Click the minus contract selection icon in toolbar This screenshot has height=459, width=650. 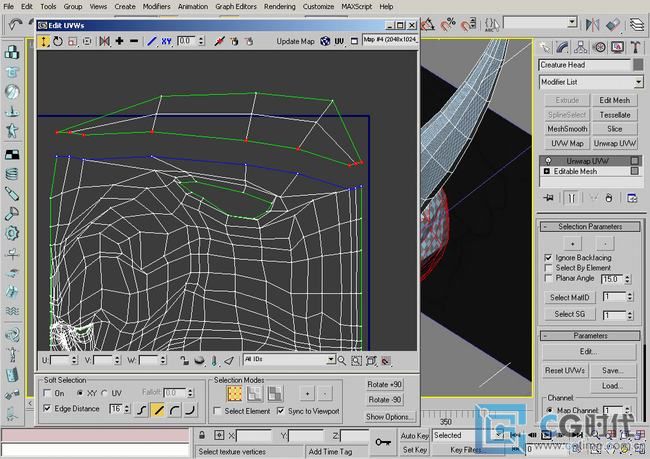click(133, 41)
